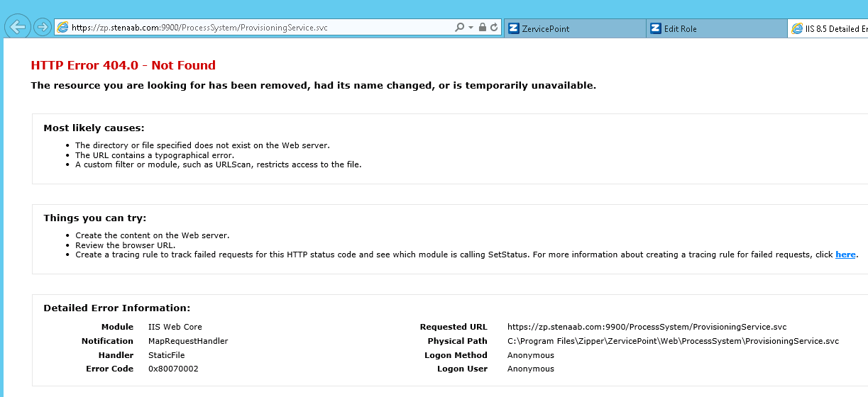This screenshot has width=868, height=397.
Task: Open the "here" tracing rule link
Action: click(x=845, y=255)
